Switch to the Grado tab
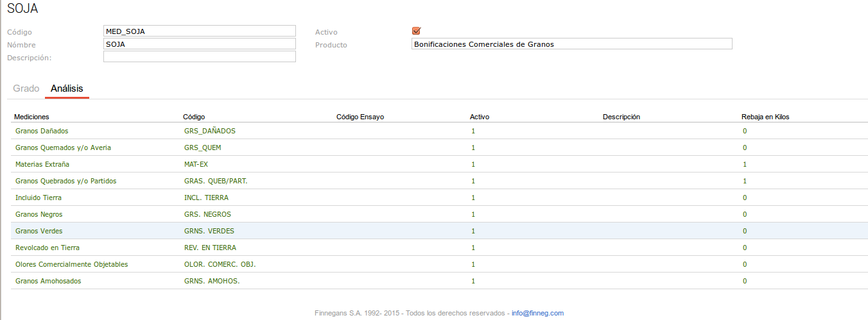The height and width of the screenshot is (320, 868). tap(26, 88)
